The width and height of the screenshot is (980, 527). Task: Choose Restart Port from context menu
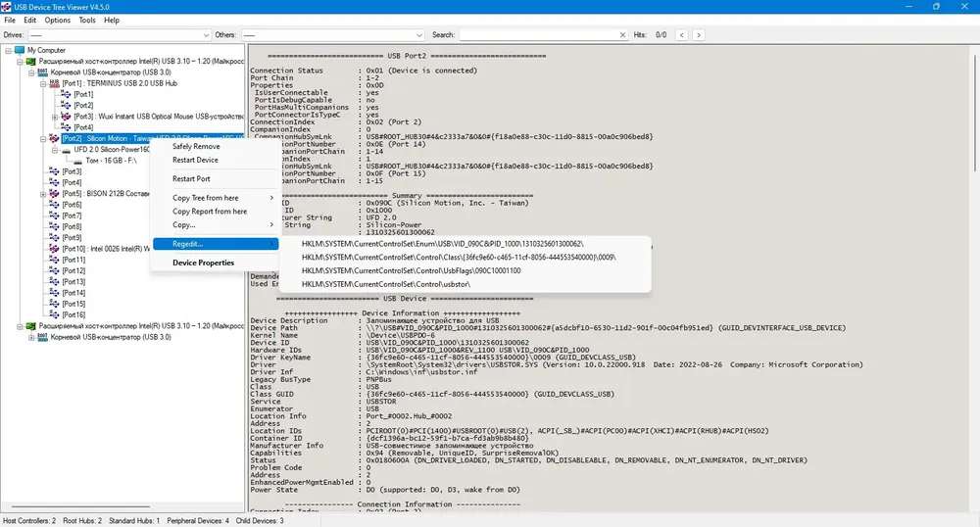(x=215, y=178)
